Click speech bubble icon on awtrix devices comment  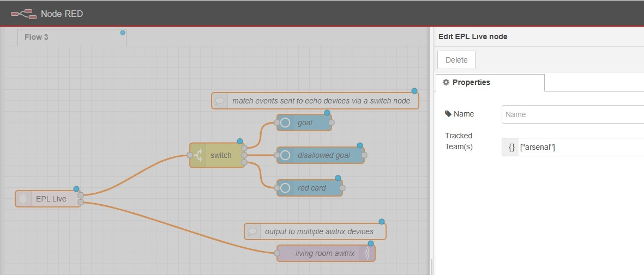pos(252,231)
